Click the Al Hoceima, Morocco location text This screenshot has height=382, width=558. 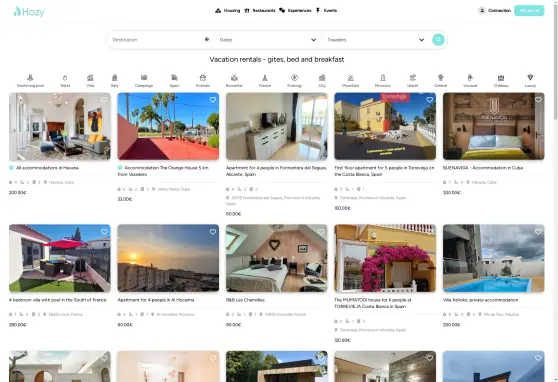pyautogui.click(x=175, y=314)
